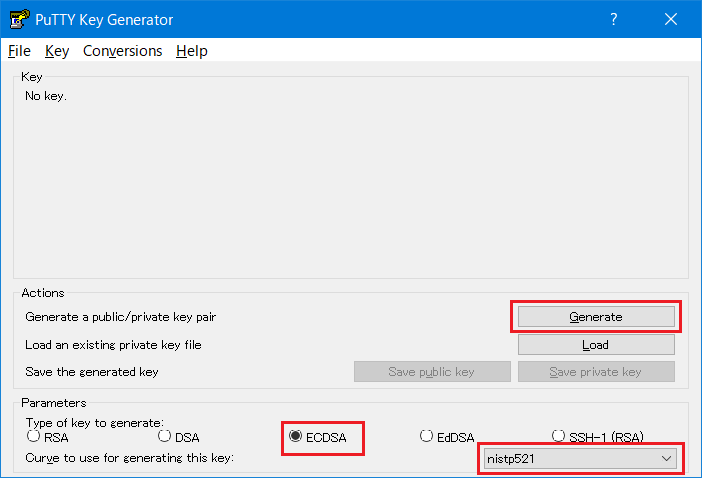Click Load to open existing private key

[x=595, y=345]
